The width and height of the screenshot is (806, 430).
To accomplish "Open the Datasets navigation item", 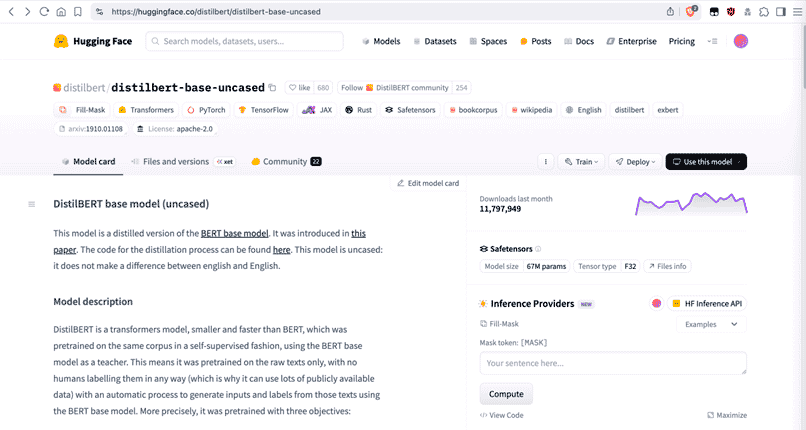I will [434, 41].
